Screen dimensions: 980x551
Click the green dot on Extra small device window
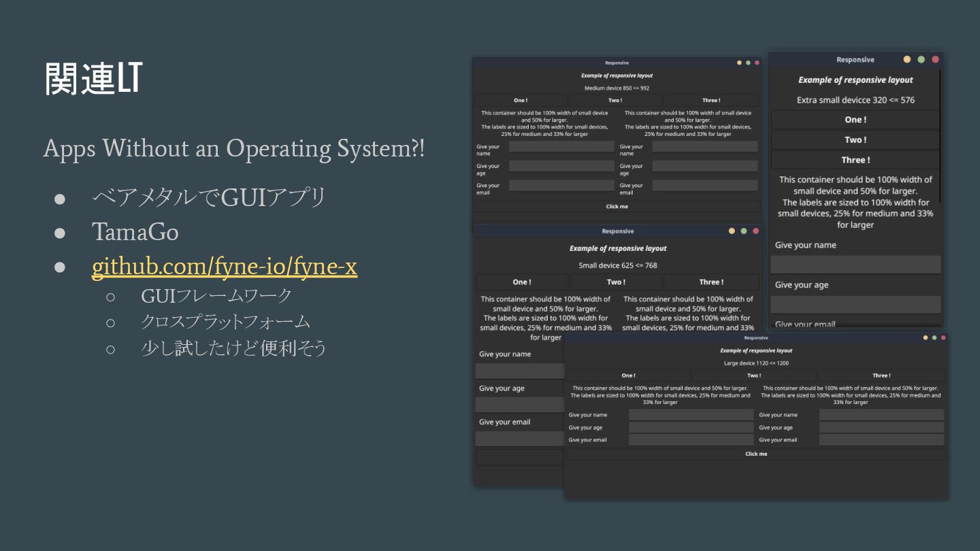click(x=921, y=60)
